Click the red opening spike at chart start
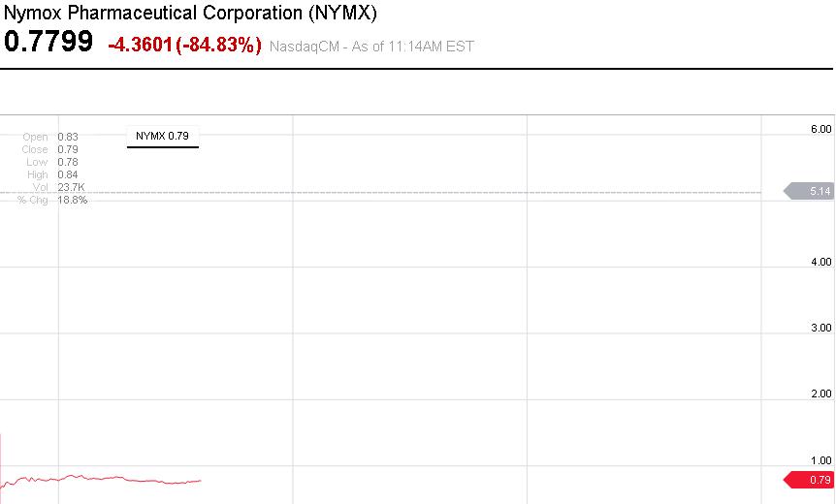836x504 pixels. pos(1,456)
